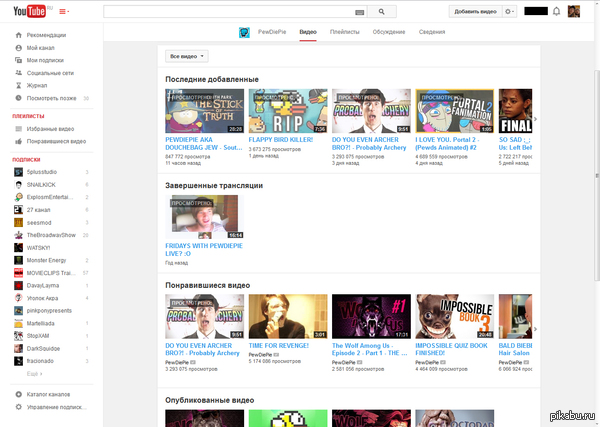Open the guide menu icon next to logo
The image size is (600, 427).
(x=64, y=11)
